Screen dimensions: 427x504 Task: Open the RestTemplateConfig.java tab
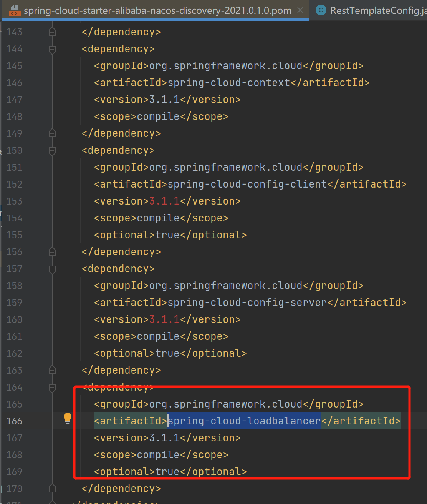click(378, 10)
